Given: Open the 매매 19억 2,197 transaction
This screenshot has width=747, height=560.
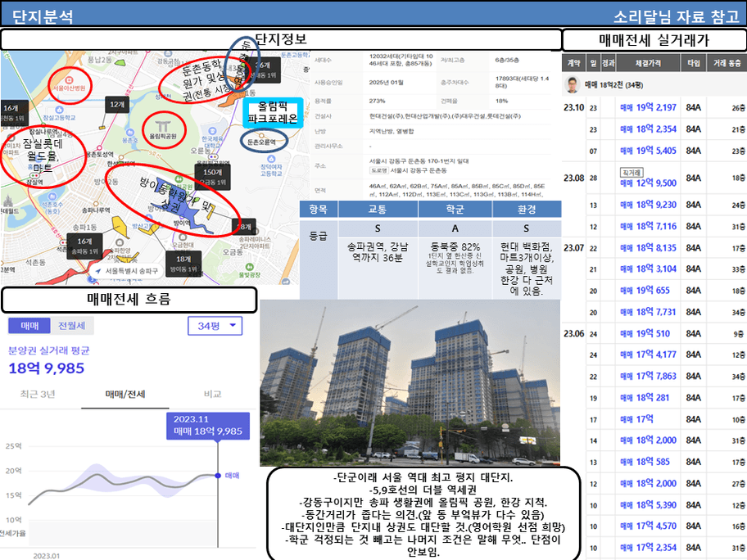Looking at the screenshot, I should [648, 107].
